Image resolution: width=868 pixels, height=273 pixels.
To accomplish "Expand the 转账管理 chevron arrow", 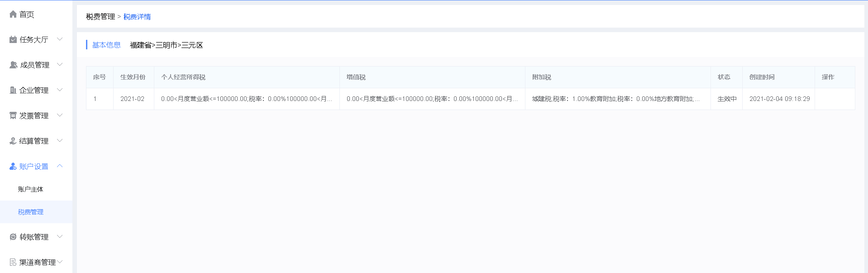I will (x=60, y=237).
